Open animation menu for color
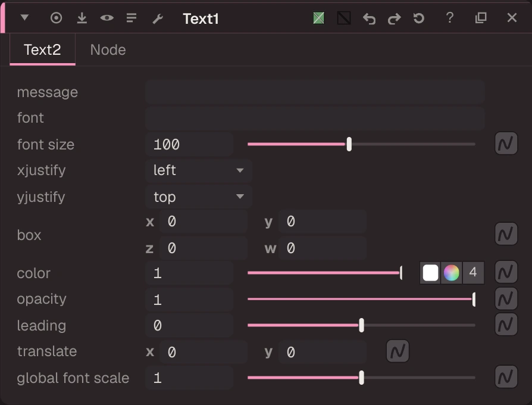This screenshot has height=405, width=532. coord(506,272)
